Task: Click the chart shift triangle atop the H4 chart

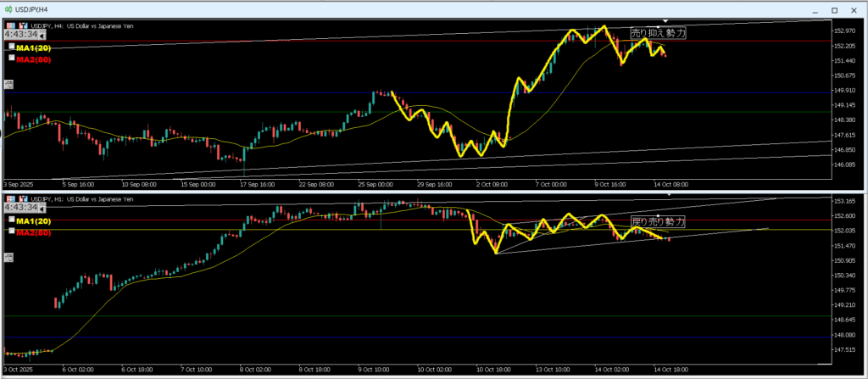Action: point(665,20)
